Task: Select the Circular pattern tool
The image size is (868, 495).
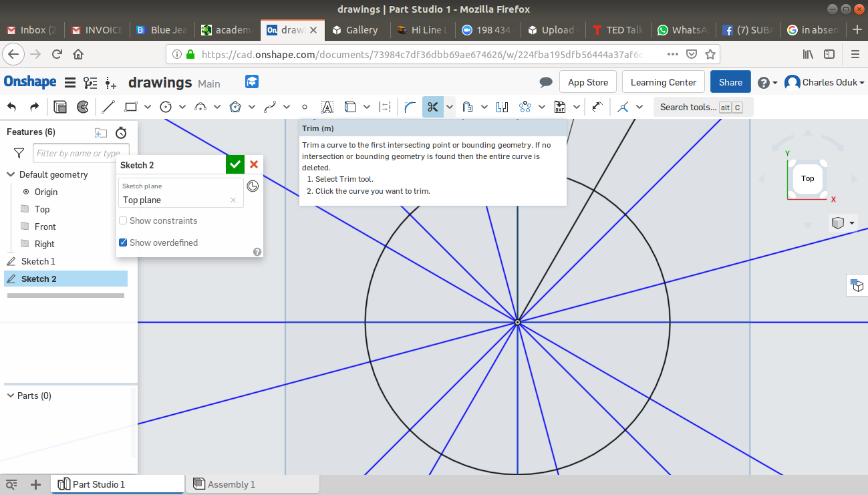Action: point(525,107)
